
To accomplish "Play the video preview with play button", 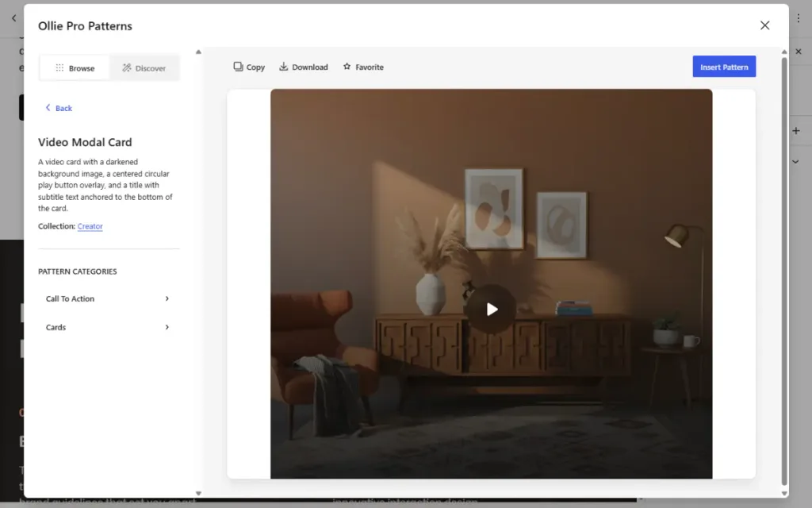I will (492, 310).
